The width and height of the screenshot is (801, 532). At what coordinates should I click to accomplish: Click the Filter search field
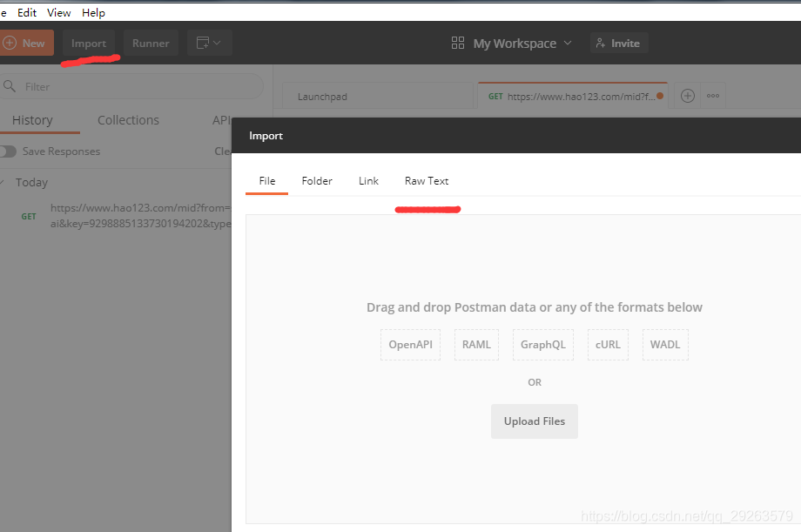[x=131, y=86]
